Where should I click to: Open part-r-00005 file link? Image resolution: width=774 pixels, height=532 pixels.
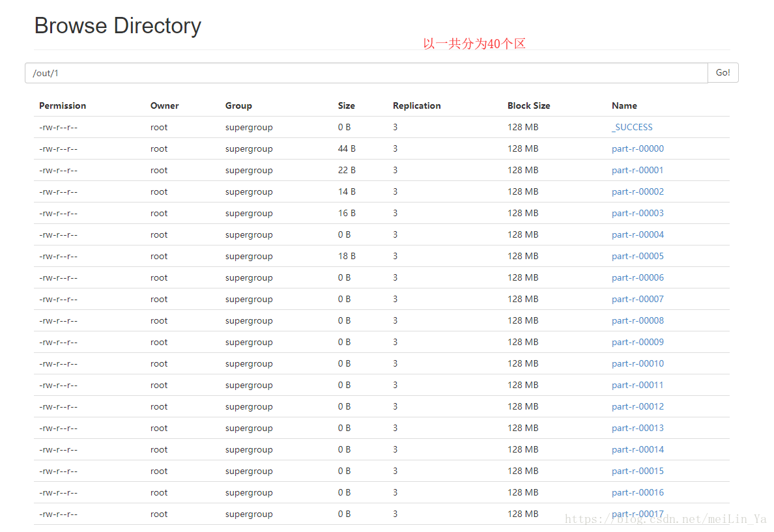(637, 256)
